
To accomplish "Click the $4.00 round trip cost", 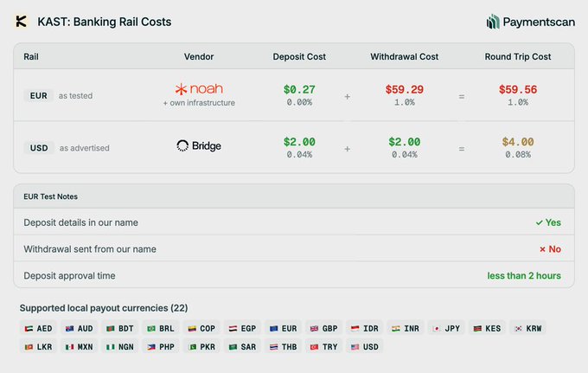I will (518, 142).
